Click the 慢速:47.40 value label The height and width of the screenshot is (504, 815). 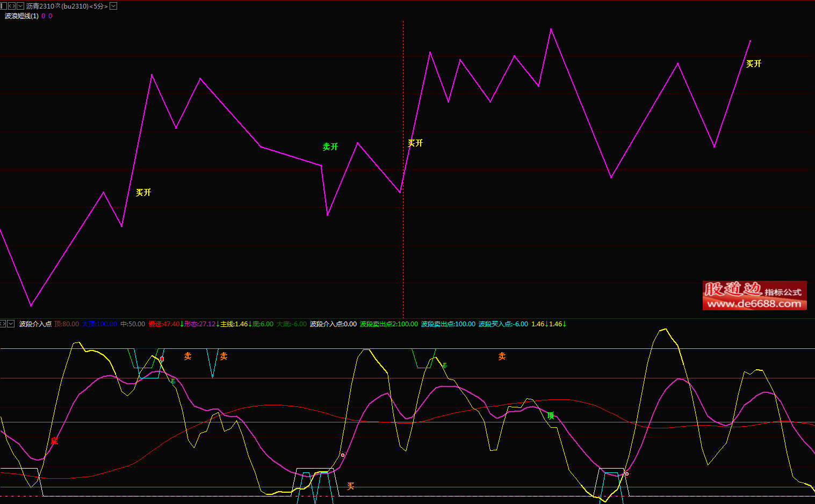click(164, 324)
